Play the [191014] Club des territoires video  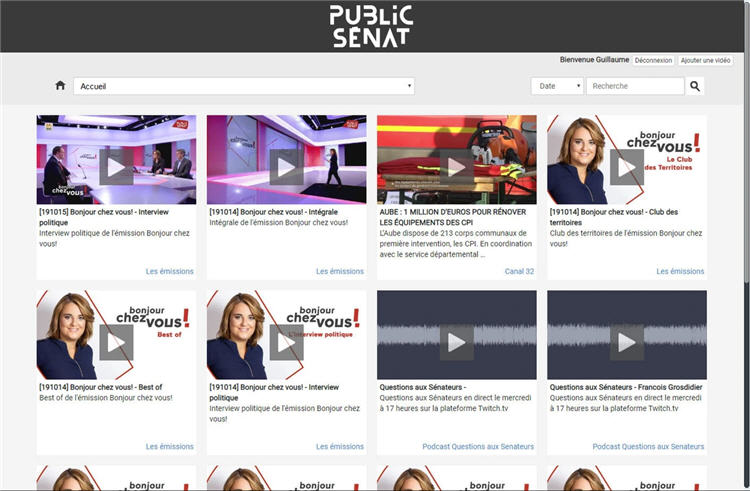click(x=627, y=167)
